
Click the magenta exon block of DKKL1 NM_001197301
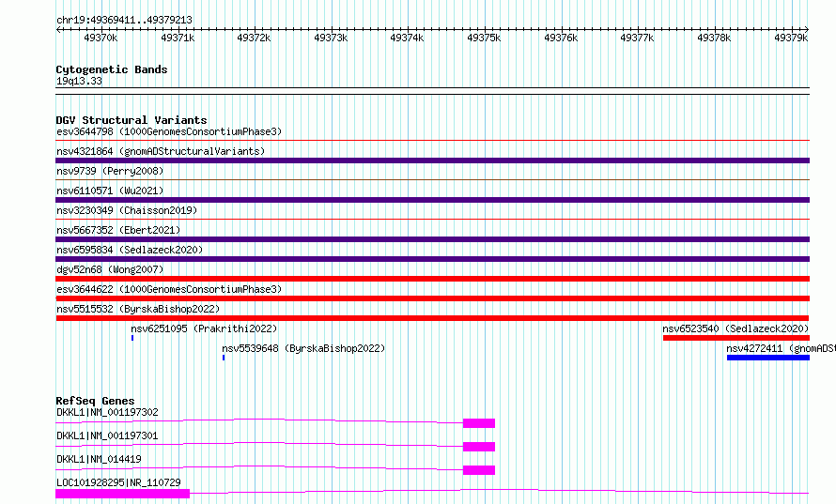pos(479,447)
